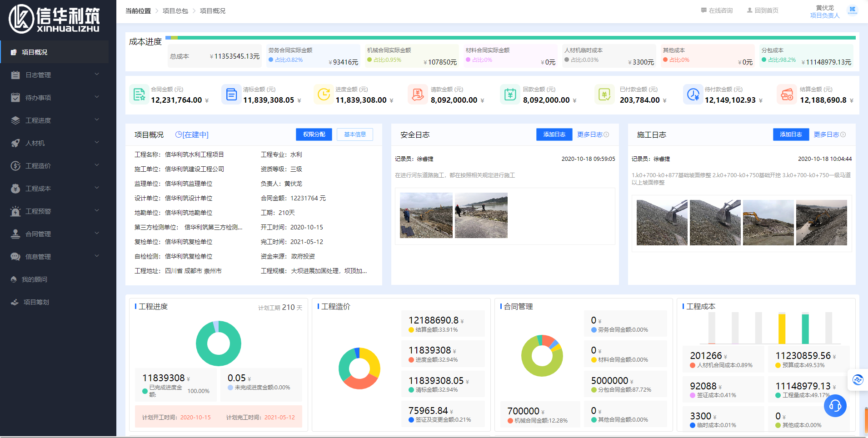This screenshot has width=868, height=438.
Task: Click the 合同管理 stamp icon
Action: click(x=15, y=234)
